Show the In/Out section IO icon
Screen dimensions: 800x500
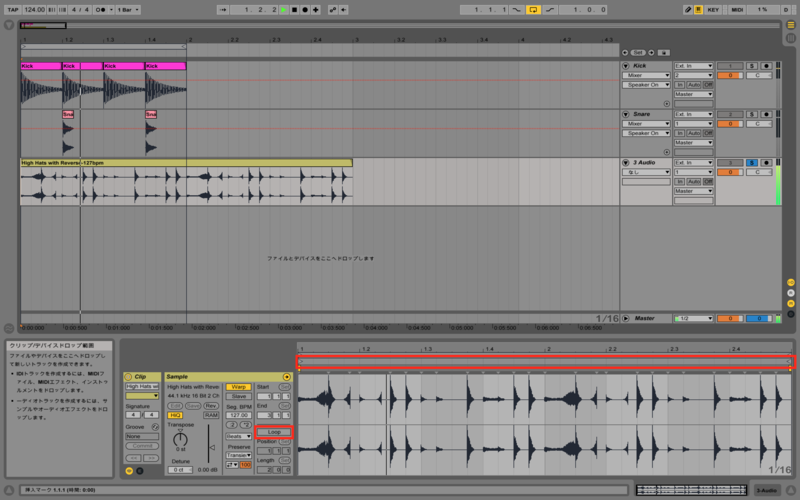coord(791,283)
